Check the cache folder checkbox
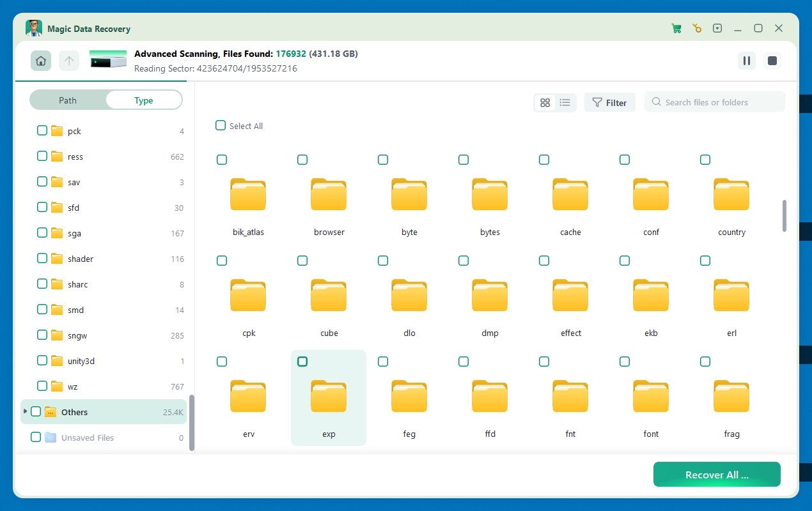This screenshot has width=812, height=511. [543, 160]
